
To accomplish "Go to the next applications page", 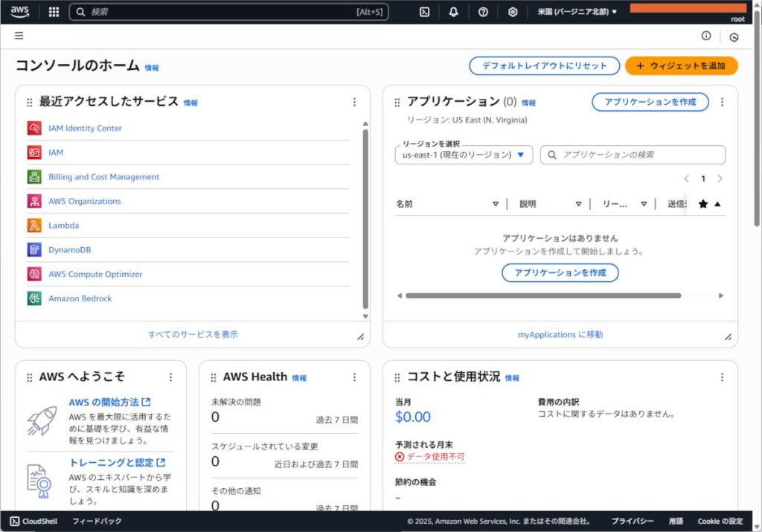I will [720, 179].
